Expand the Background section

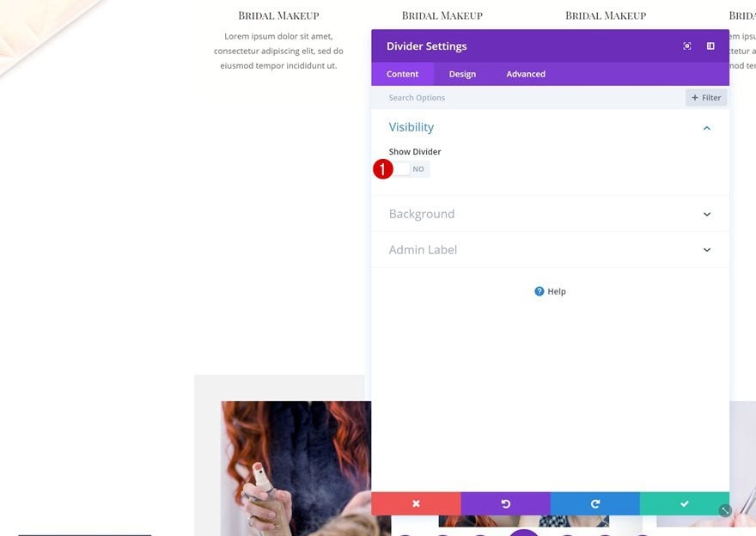(550, 214)
